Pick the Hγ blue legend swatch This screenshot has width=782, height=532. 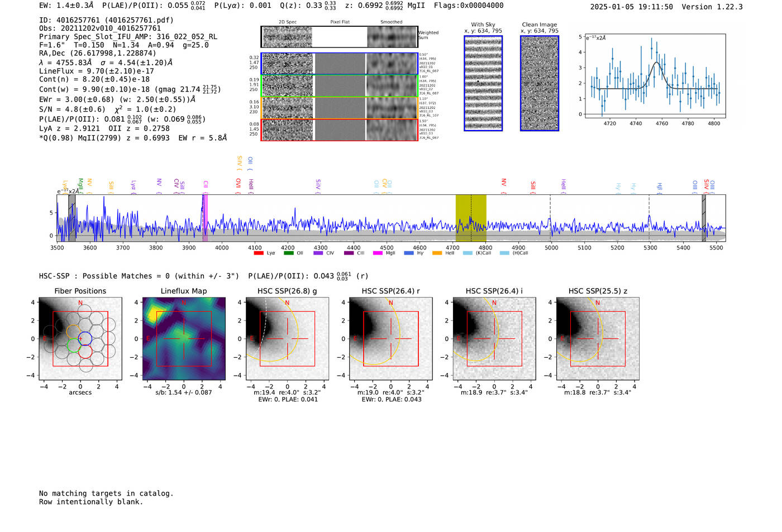tap(409, 253)
